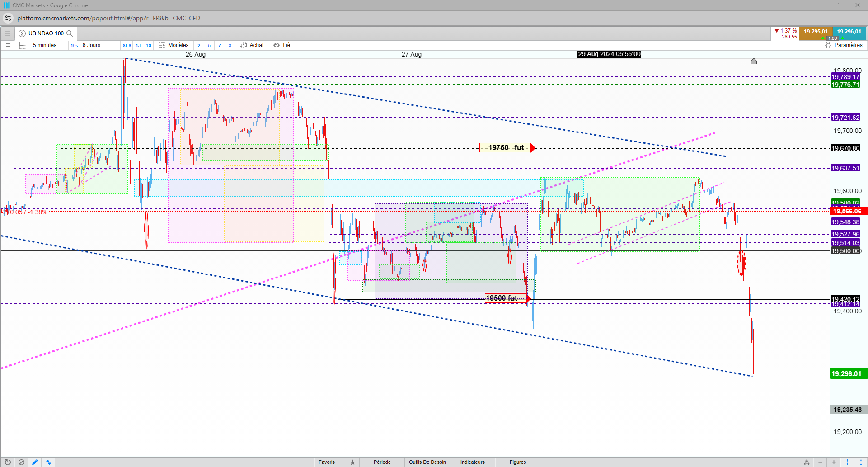Reset the chart with the reload icon
868x467 pixels.
click(x=8, y=462)
